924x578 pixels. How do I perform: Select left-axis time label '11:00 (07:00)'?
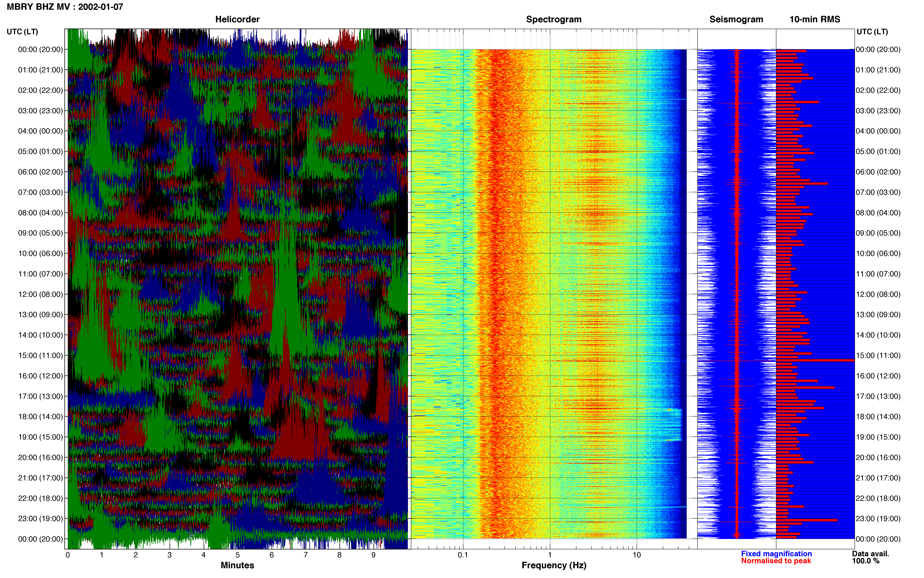[41, 274]
